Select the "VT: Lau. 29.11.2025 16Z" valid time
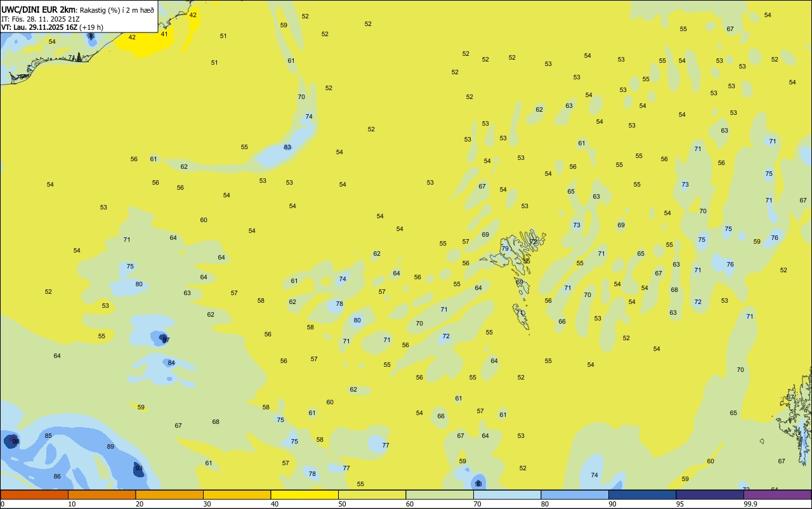The image size is (812, 509). coord(39,27)
